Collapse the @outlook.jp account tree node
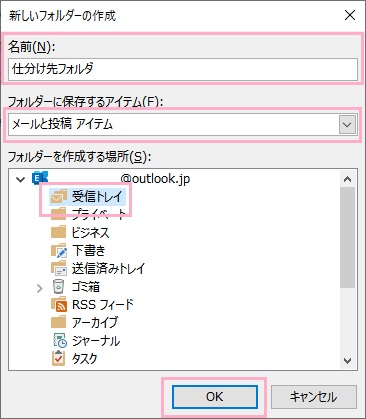This screenshot has width=366, height=419. (x=21, y=179)
